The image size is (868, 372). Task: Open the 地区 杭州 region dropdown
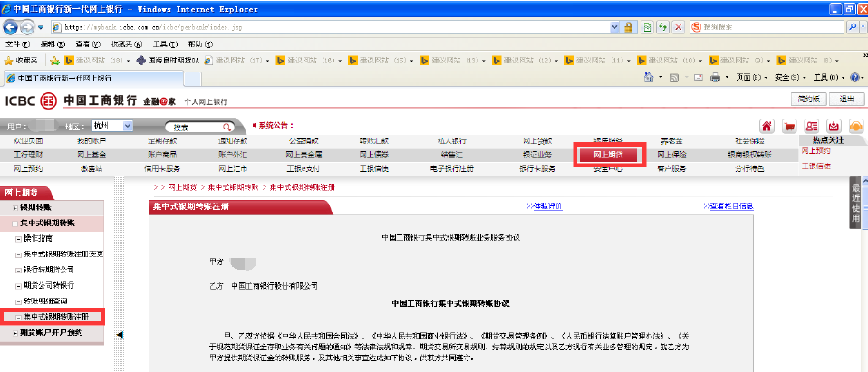(111, 126)
